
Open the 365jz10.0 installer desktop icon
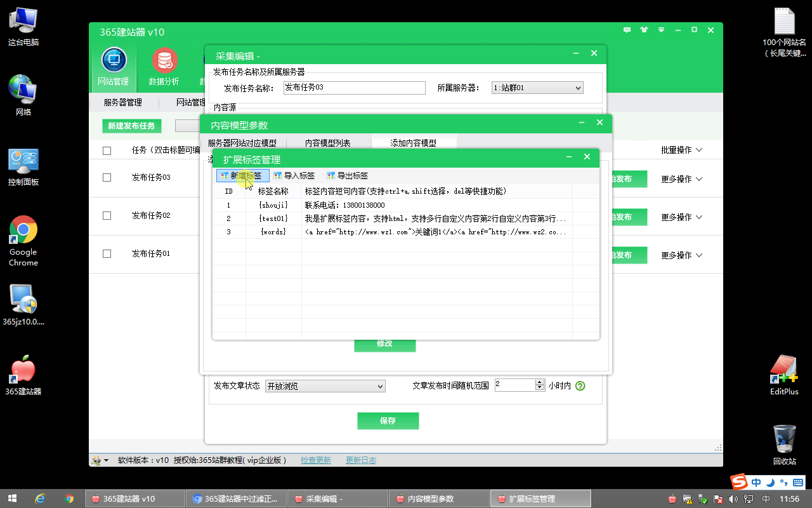point(23,305)
